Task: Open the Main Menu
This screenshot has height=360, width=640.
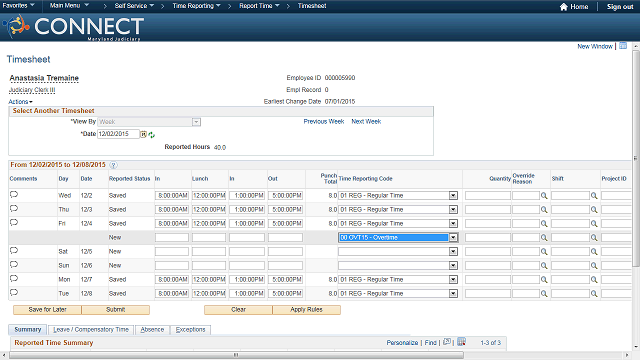Action: pyautogui.click(x=69, y=6)
